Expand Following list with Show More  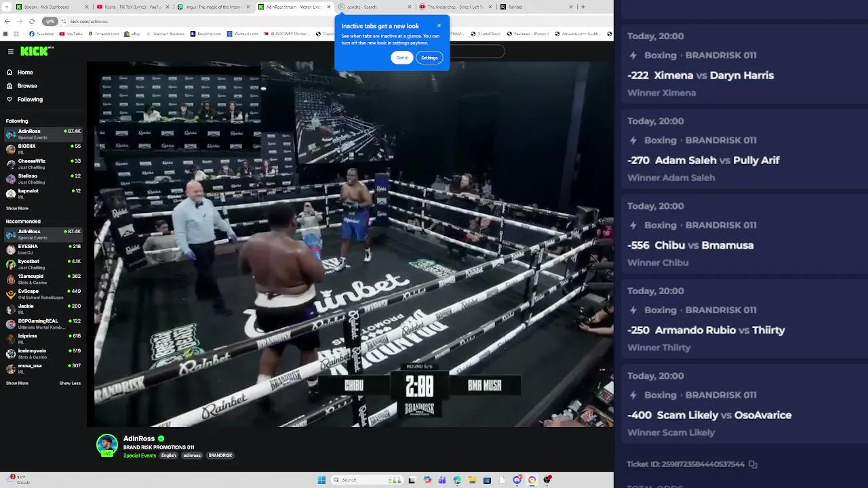click(x=17, y=209)
